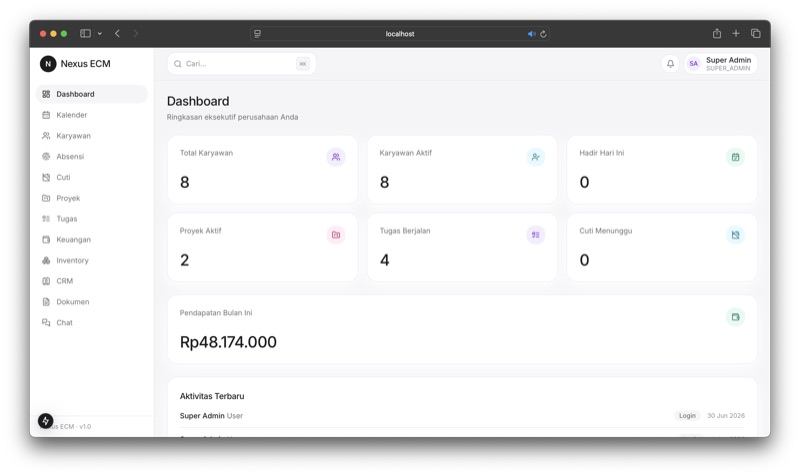Open the Proyek section
The image size is (800, 476).
pos(92,198)
